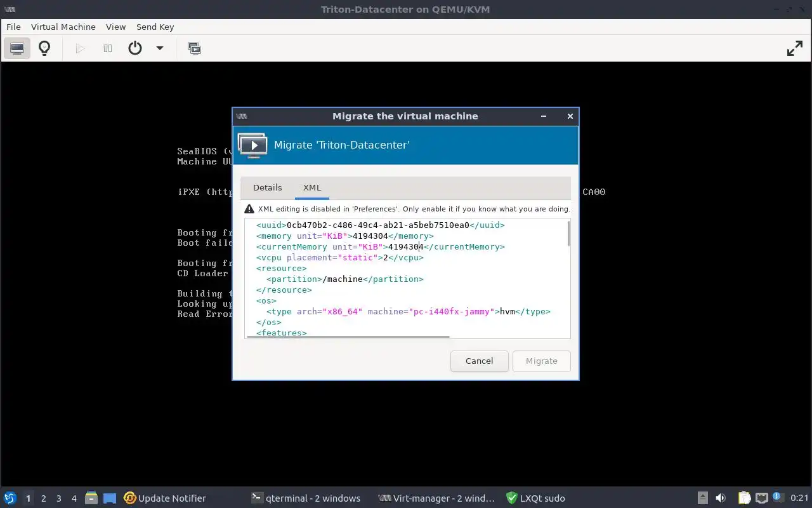Open shutdown options dropdown arrow
This screenshot has height=508, width=812.
[160, 48]
